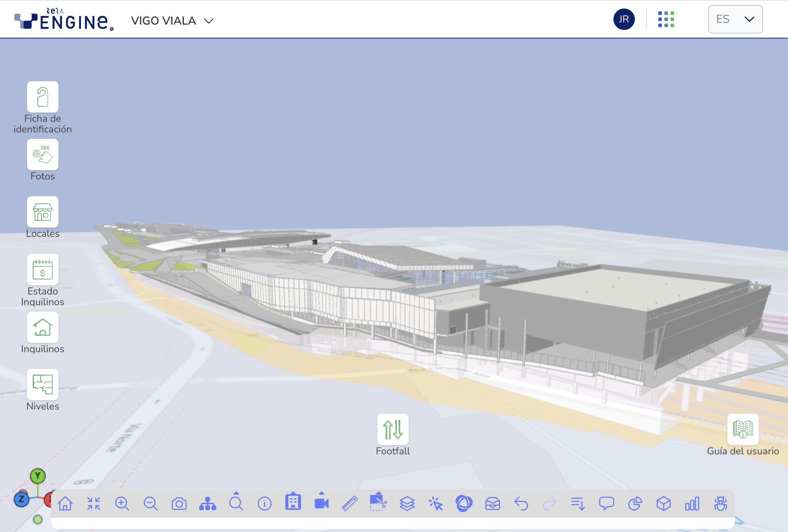
Task: Expand the video camera options arrow
Action: point(322,494)
